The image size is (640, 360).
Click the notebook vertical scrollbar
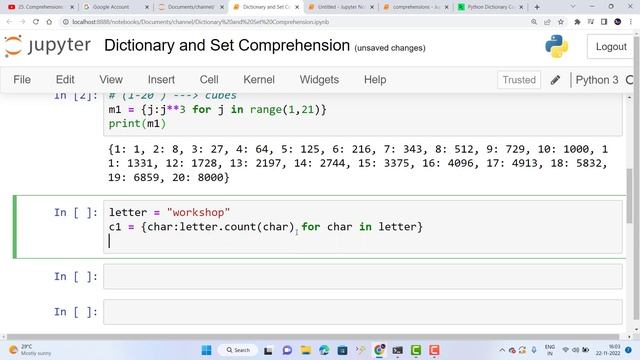click(629, 196)
